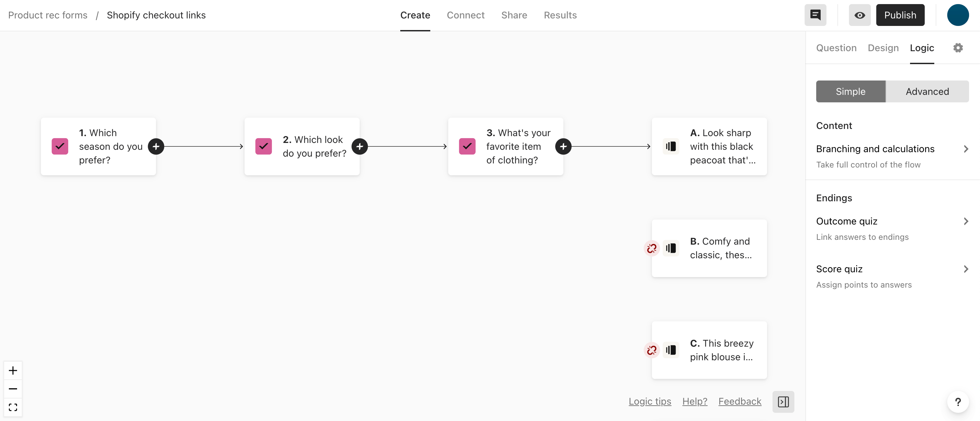Expand Outcome quiz option

(892, 229)
